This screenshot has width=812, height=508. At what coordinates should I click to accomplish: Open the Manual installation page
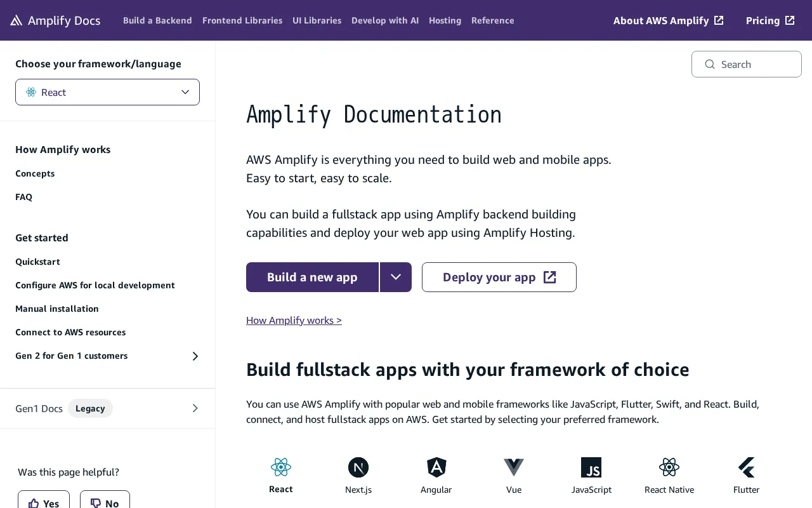57,309
